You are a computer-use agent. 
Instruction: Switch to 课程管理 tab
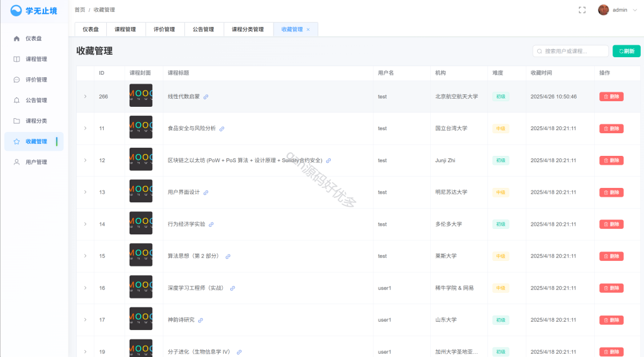pyautogui.click(x=125, y=30)
